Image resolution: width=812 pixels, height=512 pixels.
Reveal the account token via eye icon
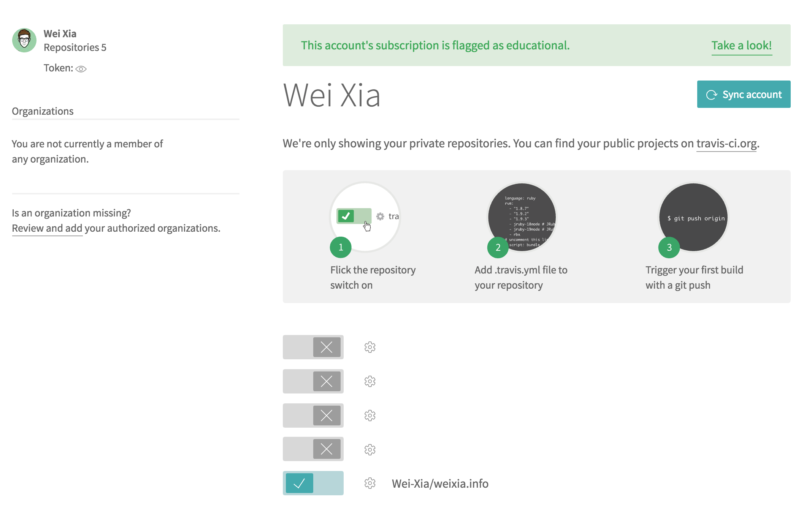coord(81,69)
